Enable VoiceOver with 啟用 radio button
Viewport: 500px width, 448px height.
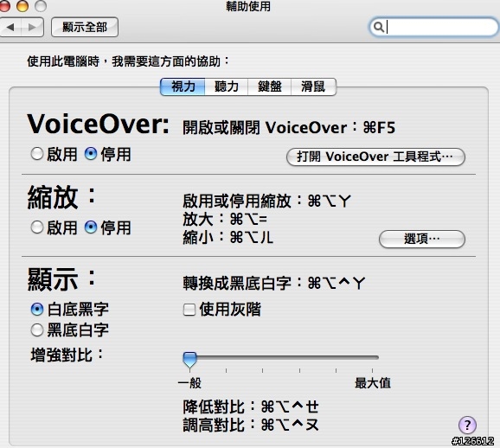tap(37, 154)
